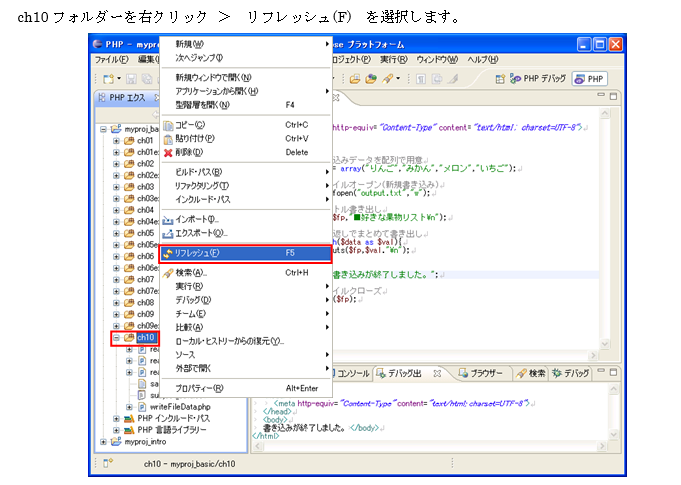
Task: Expand the ビルド・パス(B) submenu
Action: 198,172
